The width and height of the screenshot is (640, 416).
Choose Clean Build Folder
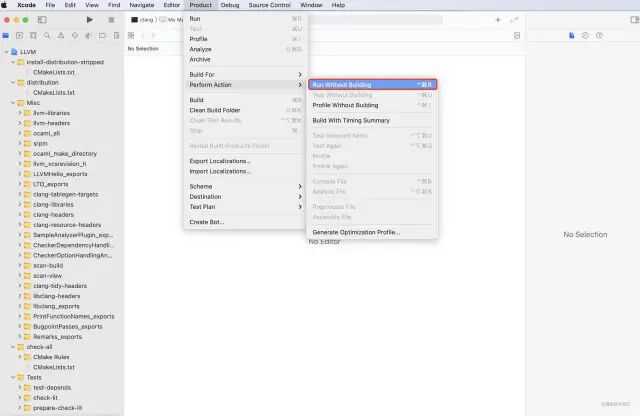click(245, 110)
